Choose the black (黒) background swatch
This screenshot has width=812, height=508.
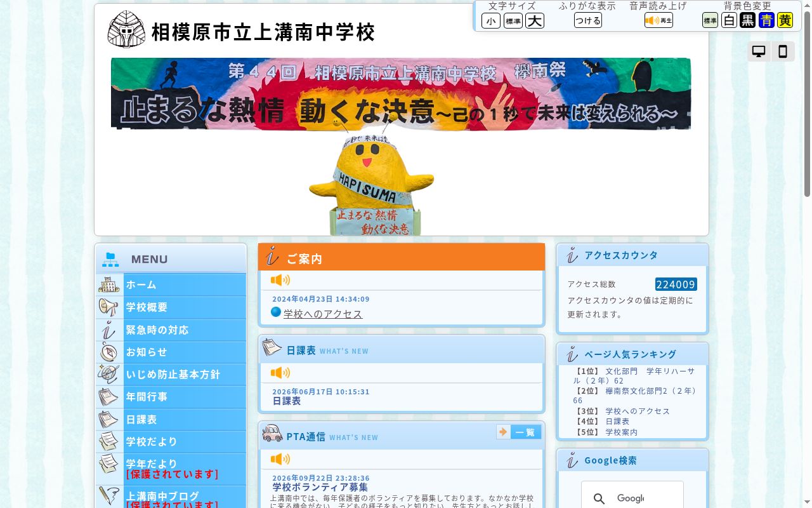pyautogui.click(x=748, y=20)
